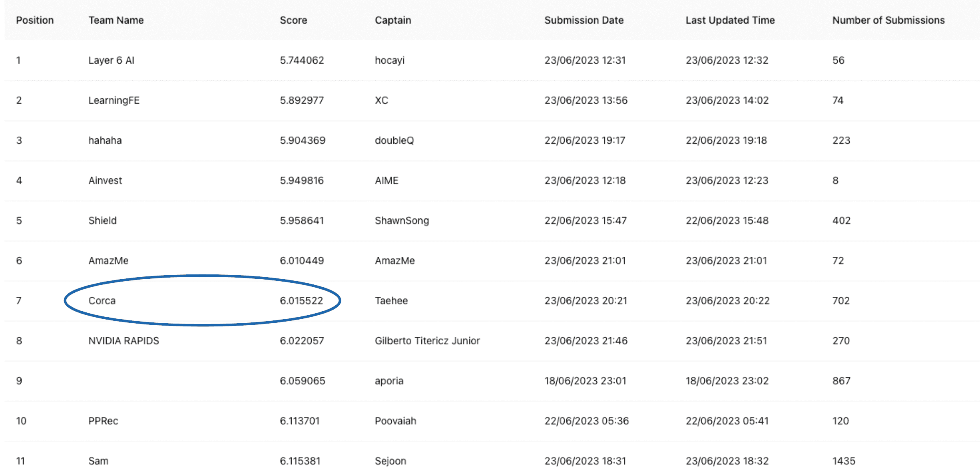Sort by the Score column header
Viewport: 980px width, 472px height.
(293, 20)
